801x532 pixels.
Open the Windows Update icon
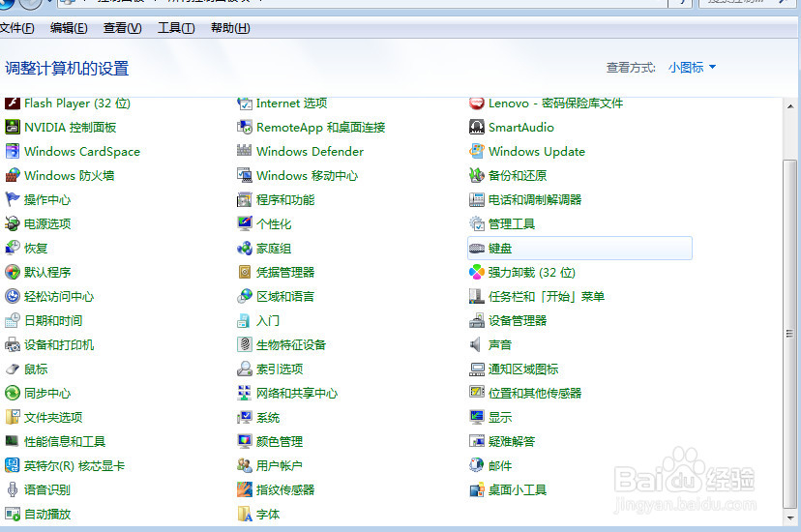(477, 151)
